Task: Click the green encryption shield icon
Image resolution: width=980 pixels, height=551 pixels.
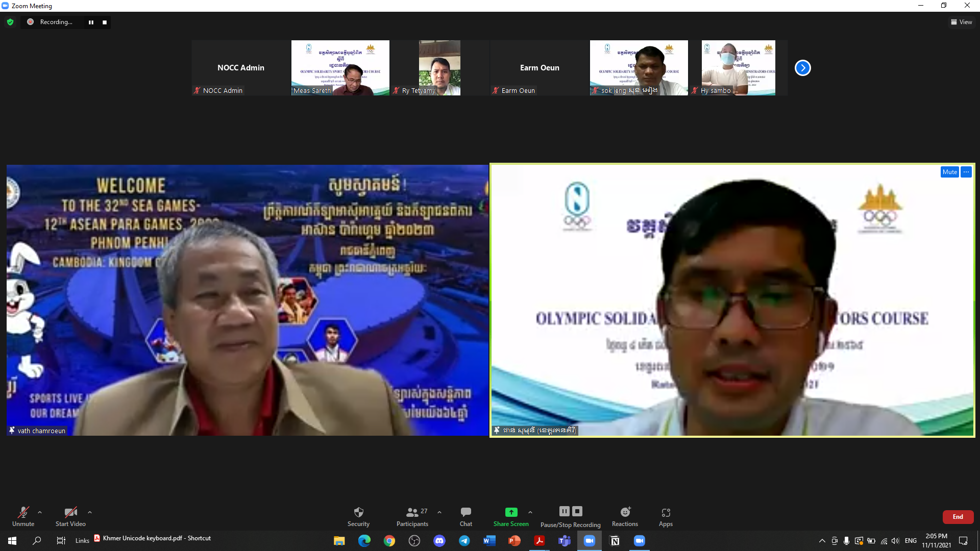Action: click(10, 22)
